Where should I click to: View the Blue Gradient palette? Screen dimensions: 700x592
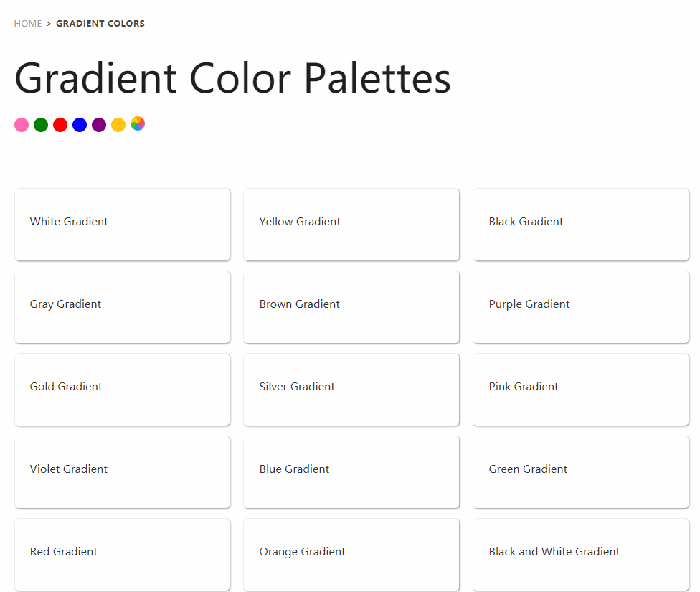(351, 471)
